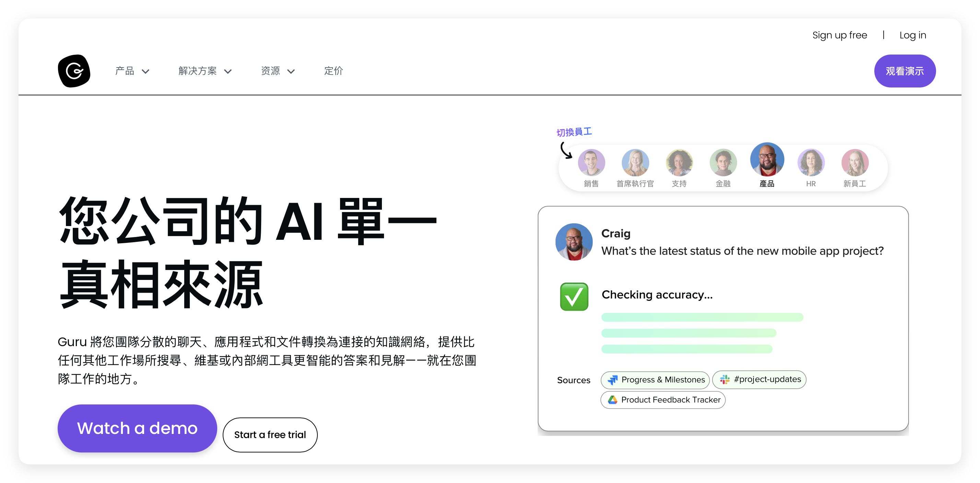
Task: Click Start a free trial button
Action: click(270, 435)
